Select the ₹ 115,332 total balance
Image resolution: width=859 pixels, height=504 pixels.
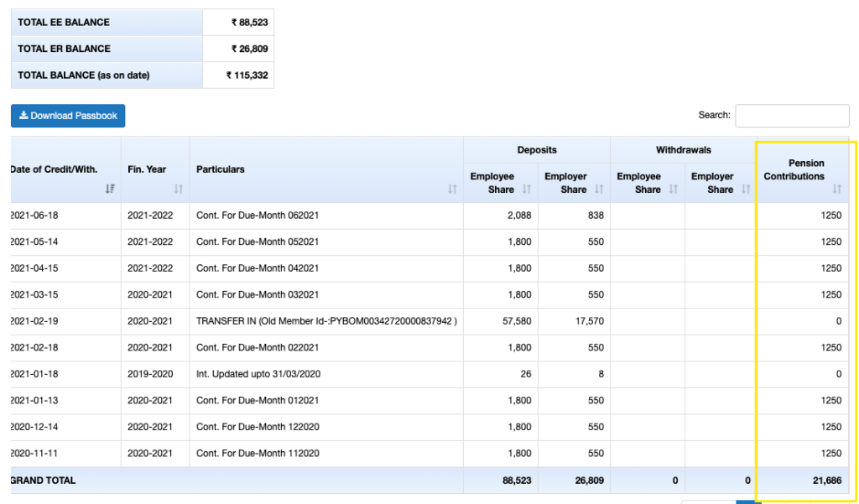tap(247, 75)
